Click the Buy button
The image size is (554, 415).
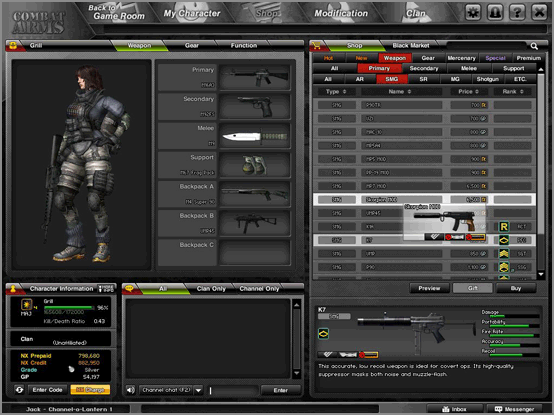(x=516, y=289)
